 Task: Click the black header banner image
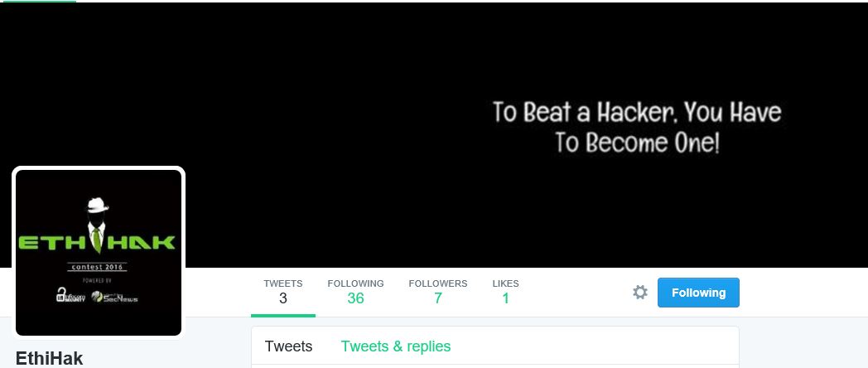tap(434, 134)
